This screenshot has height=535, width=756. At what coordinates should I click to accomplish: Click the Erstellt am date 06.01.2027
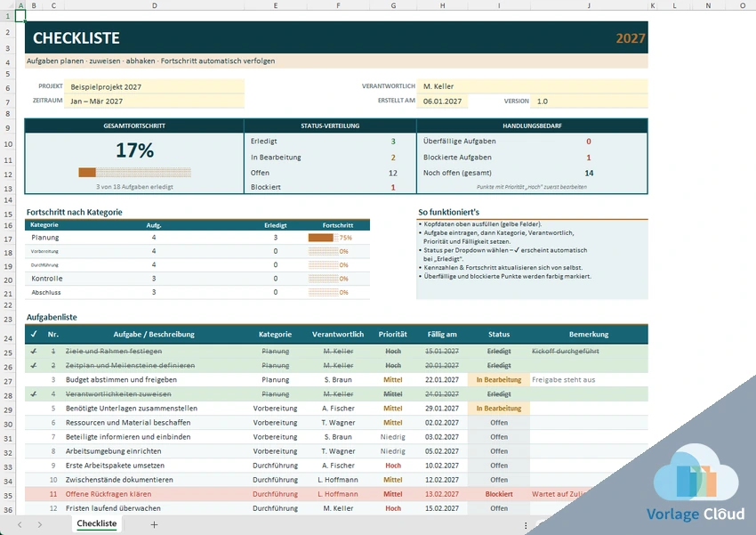coord(442,101)
